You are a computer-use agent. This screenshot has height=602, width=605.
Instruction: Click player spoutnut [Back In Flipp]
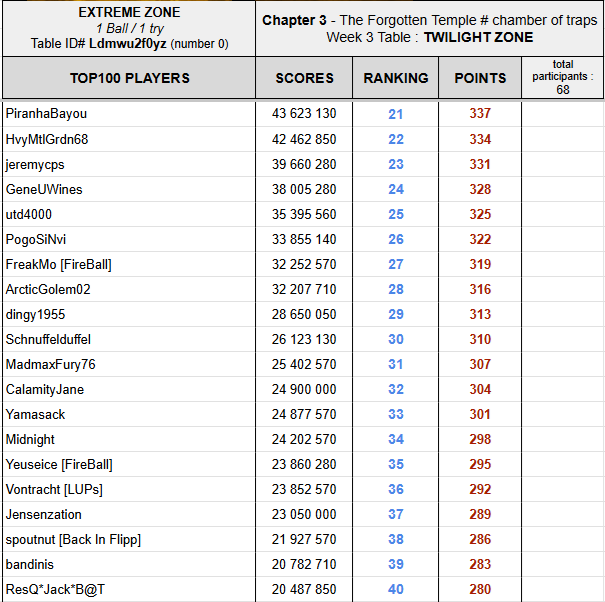pyautogui.click(x=73, y=539)
